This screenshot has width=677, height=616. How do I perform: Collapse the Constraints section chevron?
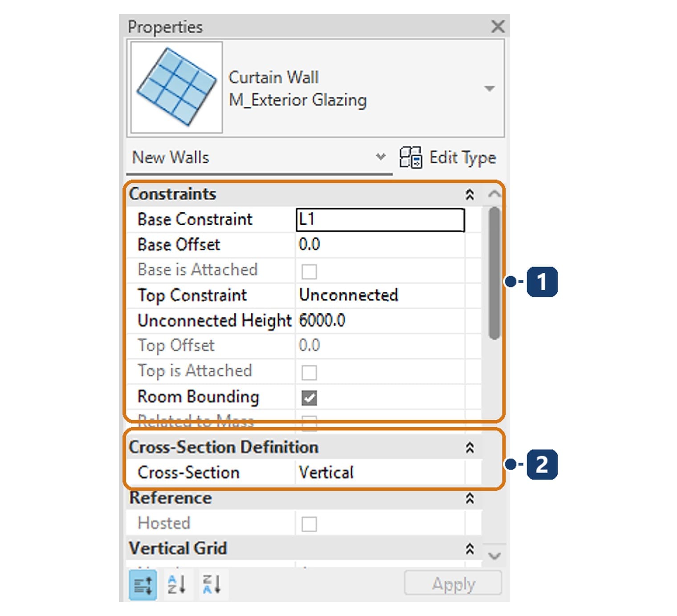coord(469,195)
